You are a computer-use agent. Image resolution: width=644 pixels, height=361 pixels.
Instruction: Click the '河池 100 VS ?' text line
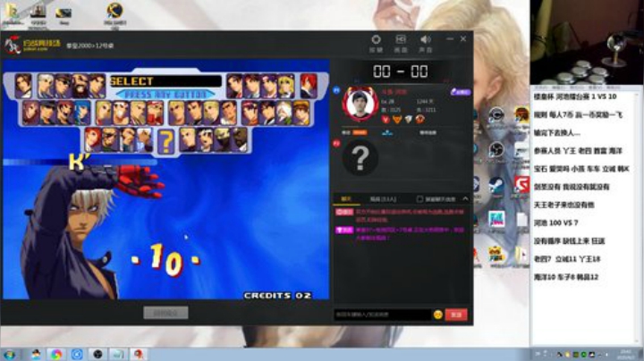click(x=555, y=222)
